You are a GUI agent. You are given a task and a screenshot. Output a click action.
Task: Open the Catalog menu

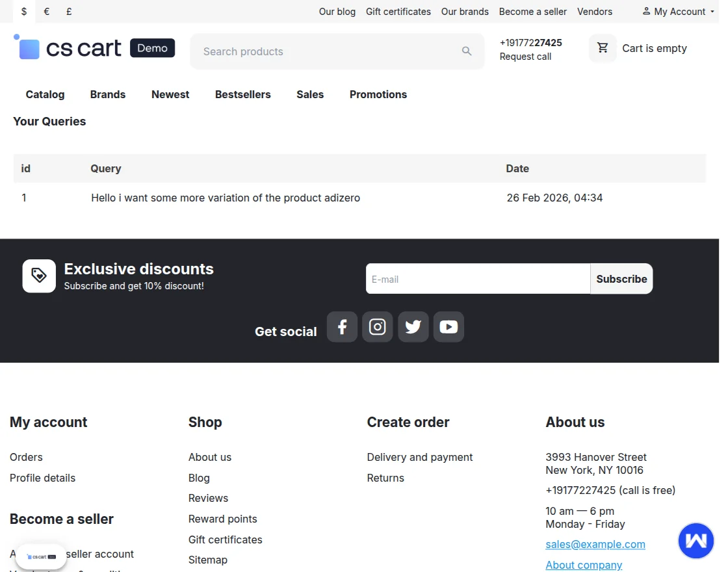click(x=45, y=94)
